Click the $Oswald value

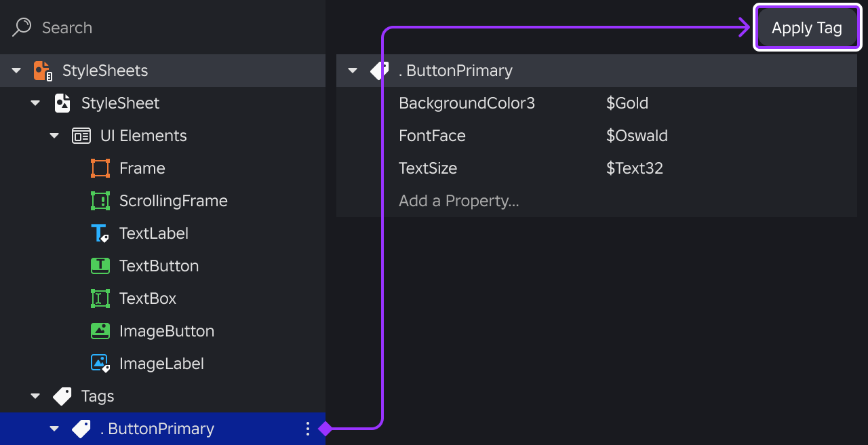[637, 136]
